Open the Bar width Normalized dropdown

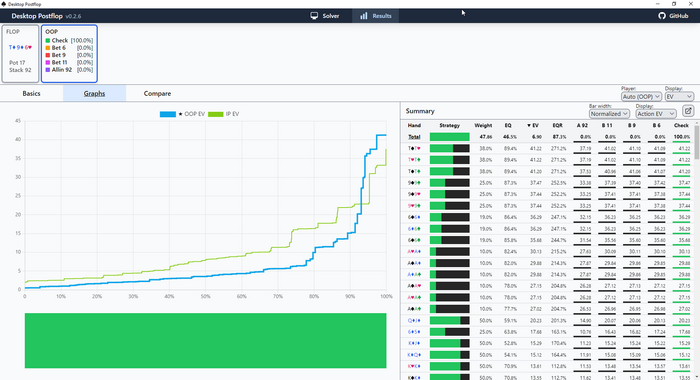coord(609,114)
